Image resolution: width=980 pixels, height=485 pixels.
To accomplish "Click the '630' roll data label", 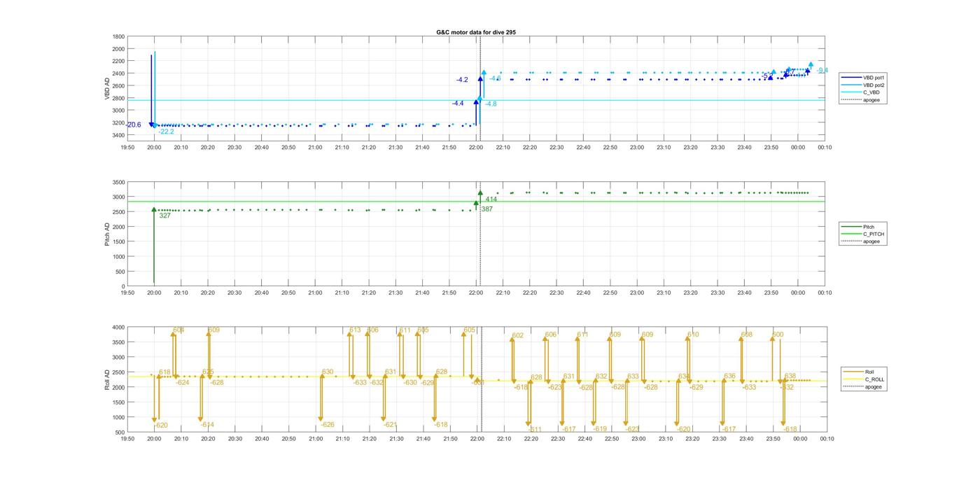I will [328, 372].
